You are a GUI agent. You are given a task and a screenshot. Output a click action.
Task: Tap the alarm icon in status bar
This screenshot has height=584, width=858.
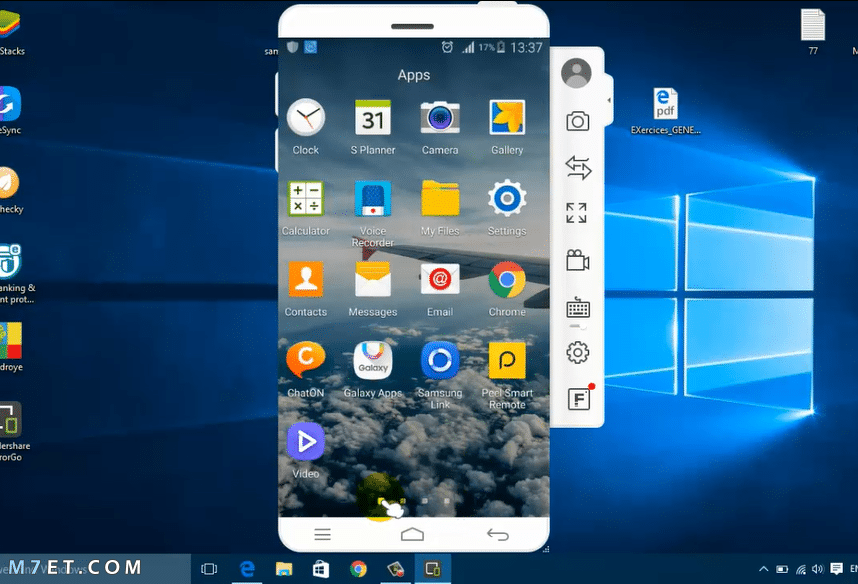[x=447, y=48]
